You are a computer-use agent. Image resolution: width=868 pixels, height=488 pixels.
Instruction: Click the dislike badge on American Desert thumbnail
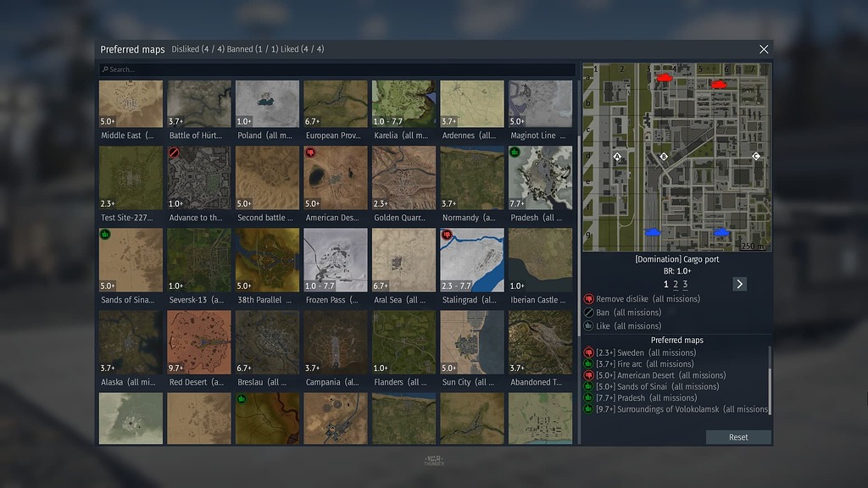pyautogui.click(x=310, y=152)
